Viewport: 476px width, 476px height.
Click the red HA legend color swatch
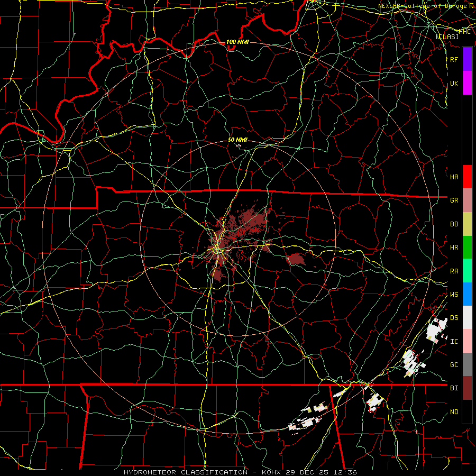click(x=467, y=177)
